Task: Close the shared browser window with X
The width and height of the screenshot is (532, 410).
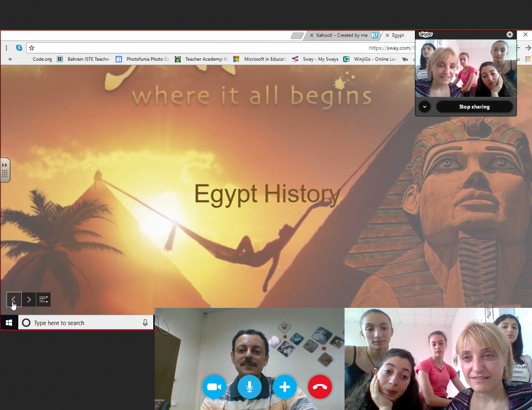Action: coord(525,35)
